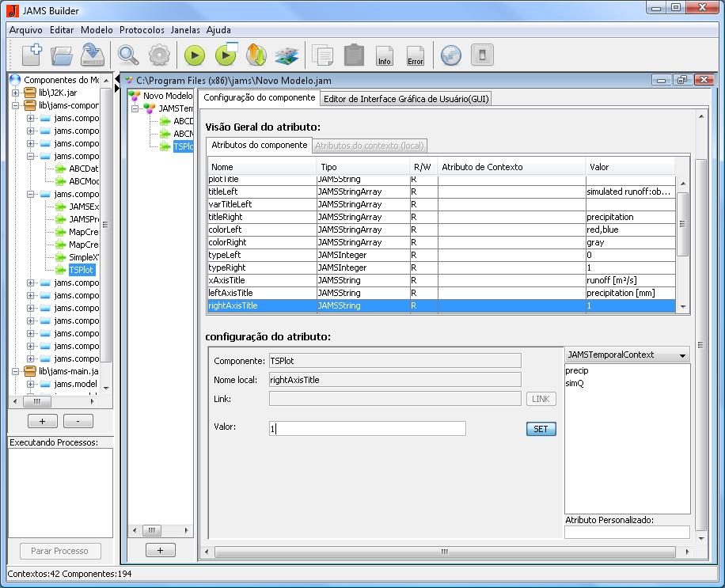725x588 pixels.
Task: Click the open model folder icon
Action: 62,55
